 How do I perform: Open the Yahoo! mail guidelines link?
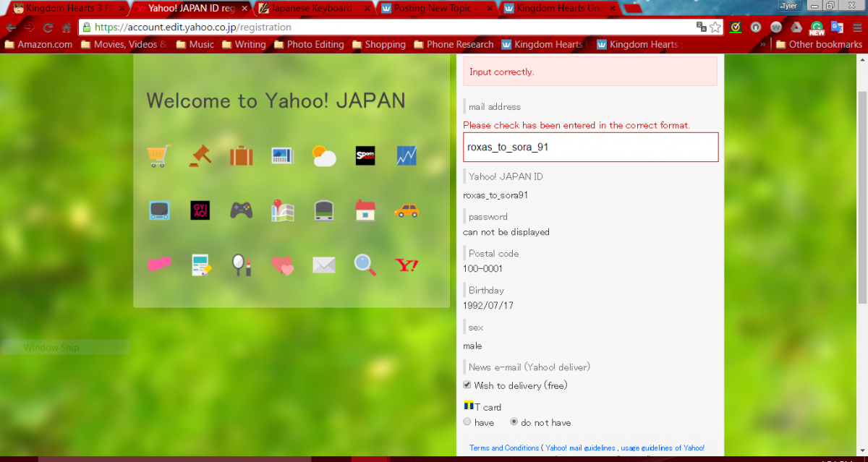581,448
